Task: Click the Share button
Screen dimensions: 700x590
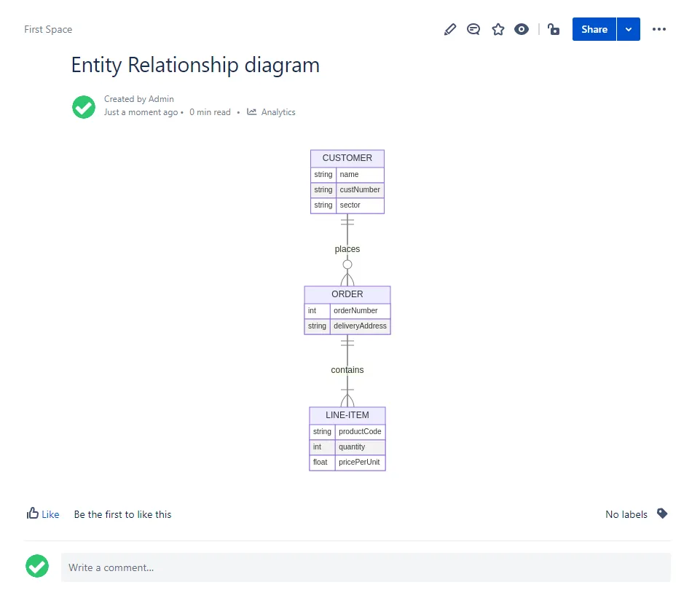Action: pos(594,29)
